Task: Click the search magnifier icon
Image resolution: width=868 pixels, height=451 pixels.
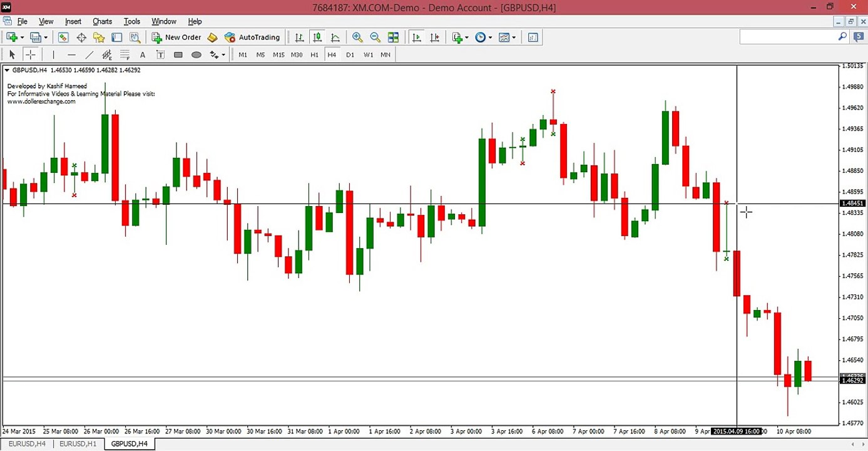Action: pos(842,37)
